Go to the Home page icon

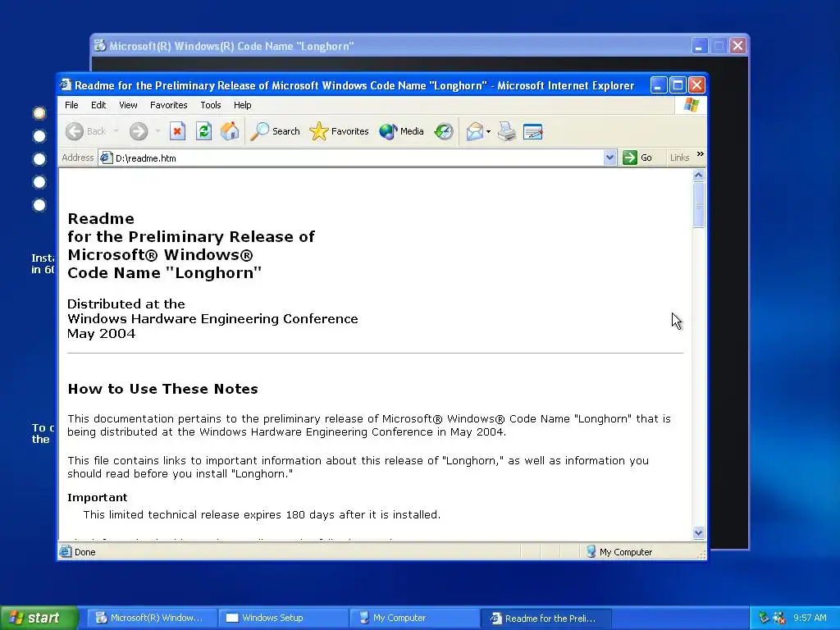230,131
